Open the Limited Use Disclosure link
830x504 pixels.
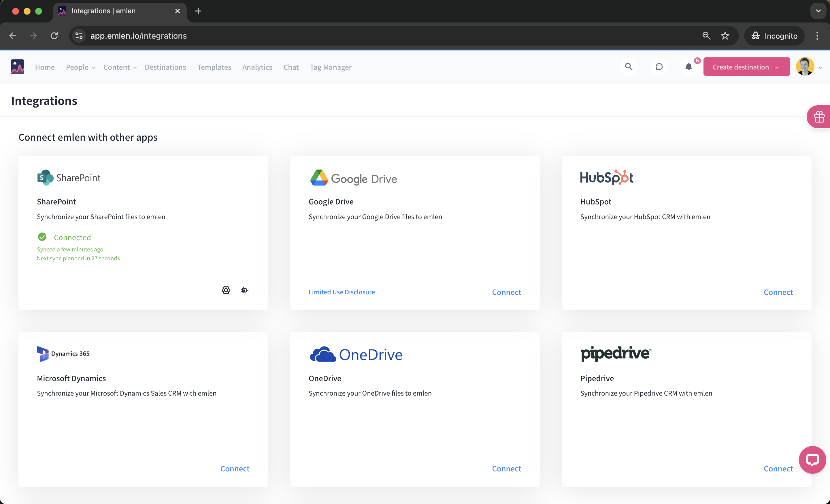342,292
